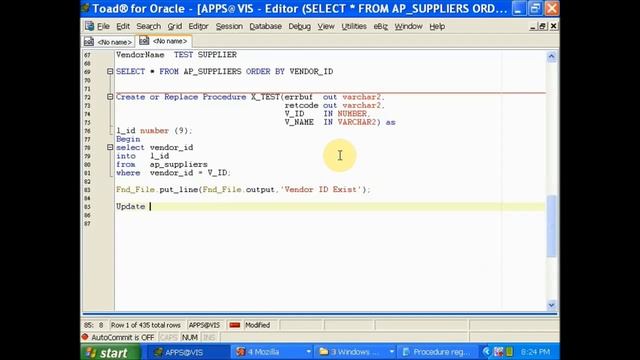Click the editor scroll up arrow

(551, 56)
